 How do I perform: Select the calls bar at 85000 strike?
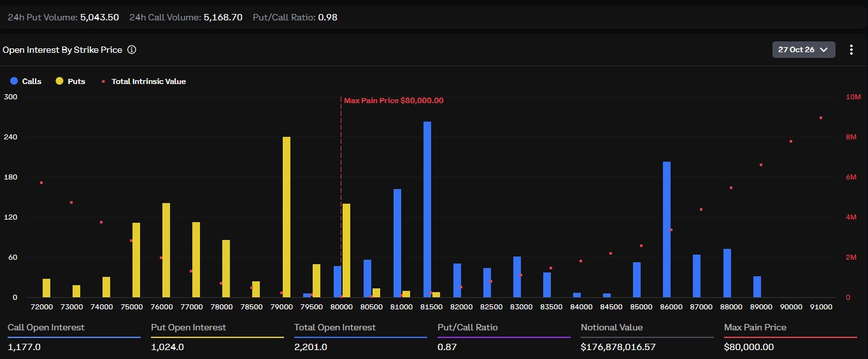[637, 280]
